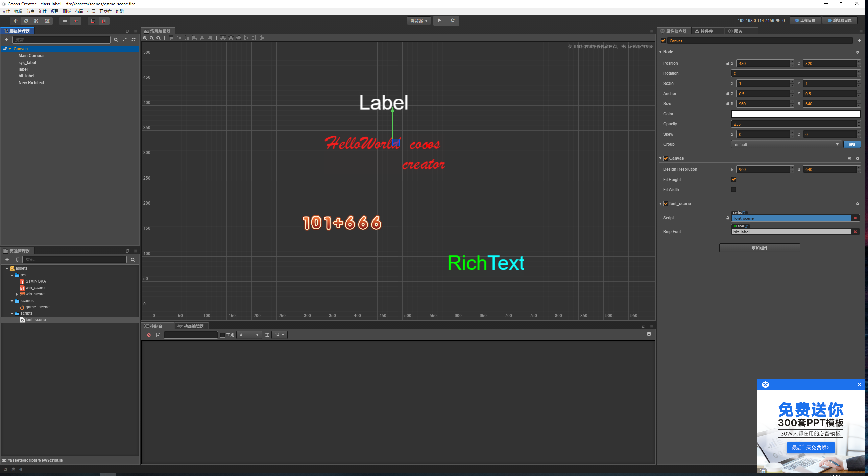The image size is (868, 476).
Task: Zoom in on the scene editor
Action: coord(145,38)
